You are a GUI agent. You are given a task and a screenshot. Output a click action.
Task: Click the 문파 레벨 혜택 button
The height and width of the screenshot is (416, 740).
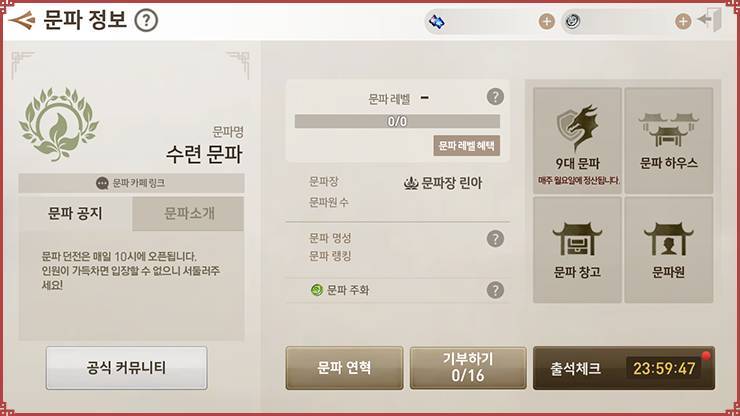click(466, 145)
